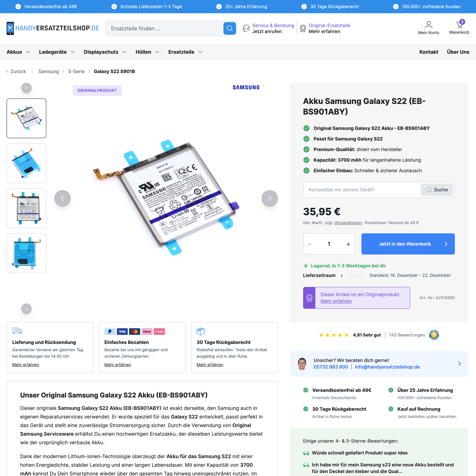
Task: Open the Warenkorb cart icon
Action: [459, 24]
